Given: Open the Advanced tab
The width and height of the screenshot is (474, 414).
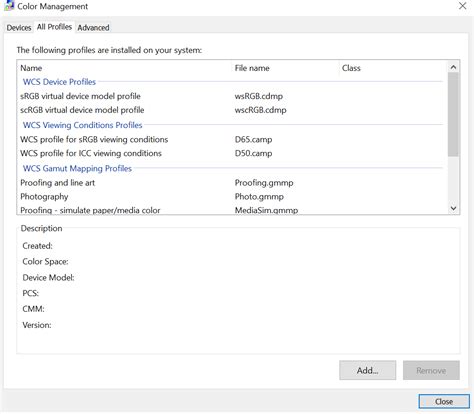Looking at the screenshot, I should [93, 28].
